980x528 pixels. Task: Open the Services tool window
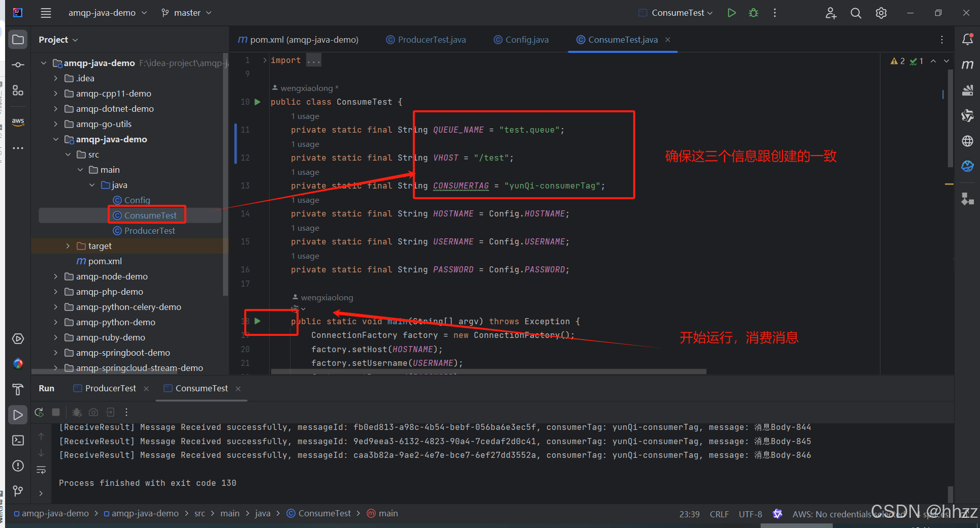coord(18,339)
